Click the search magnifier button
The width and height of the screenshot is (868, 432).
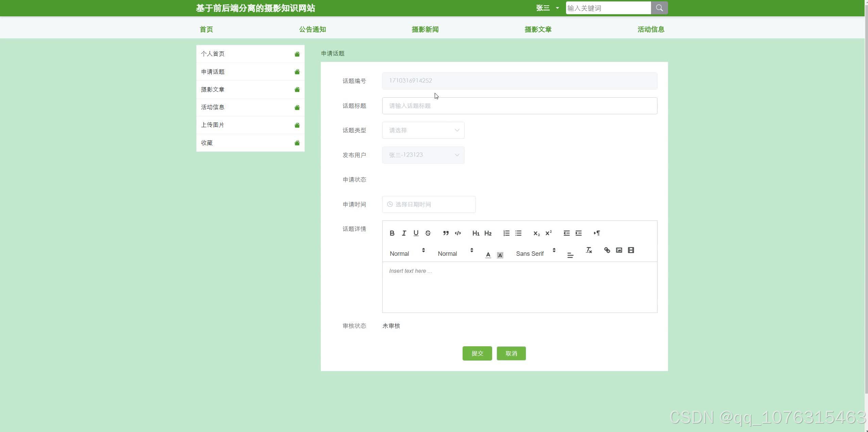pyautogui.click(x=659, y=8)
